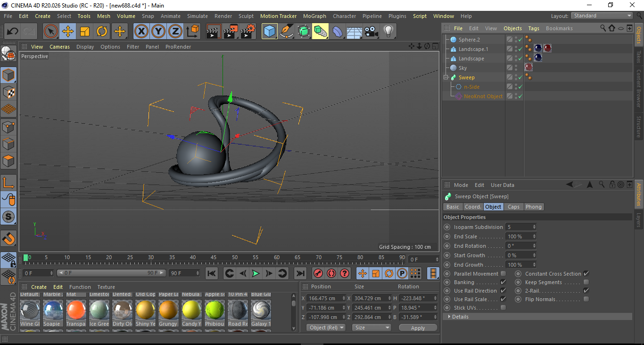Toggle Y axis lock
This screenshot has height=345, width=644.
pos(158,32)
